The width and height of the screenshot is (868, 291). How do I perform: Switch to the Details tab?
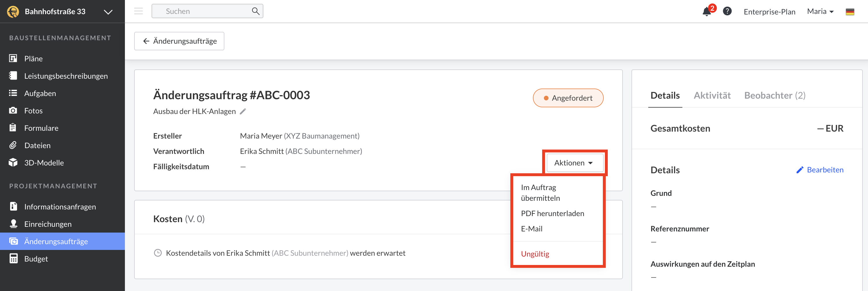tap(665, 95)
